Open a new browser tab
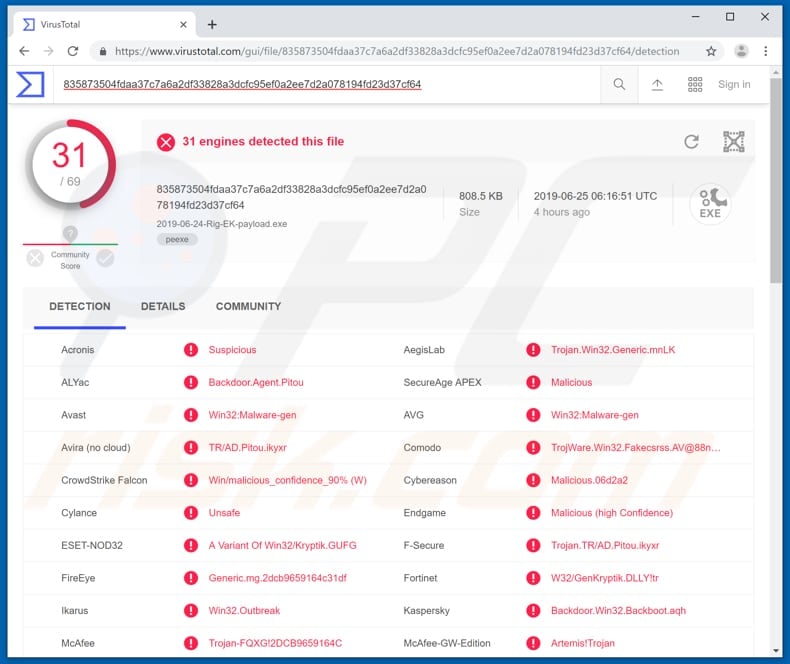This screenshot has height=664, width=790. (212, 25)
